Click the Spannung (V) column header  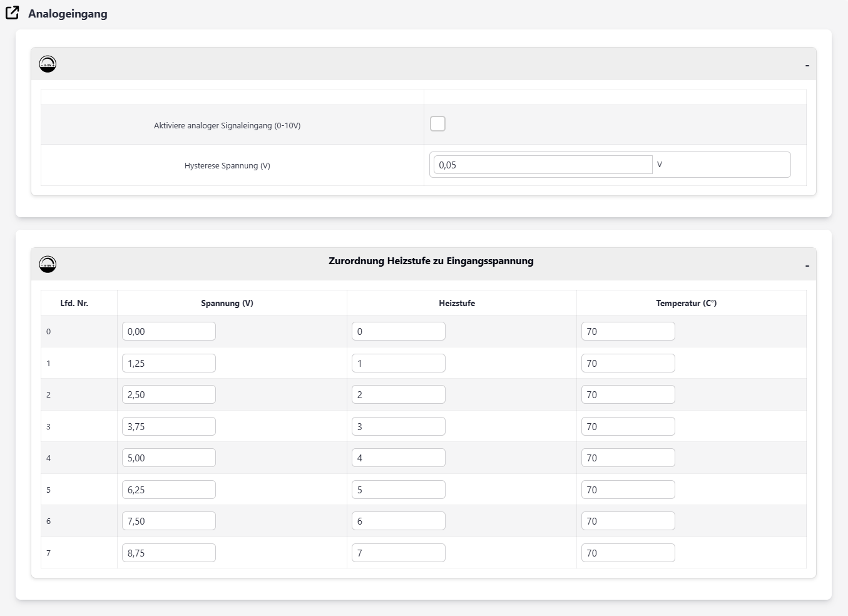(227, 303)
